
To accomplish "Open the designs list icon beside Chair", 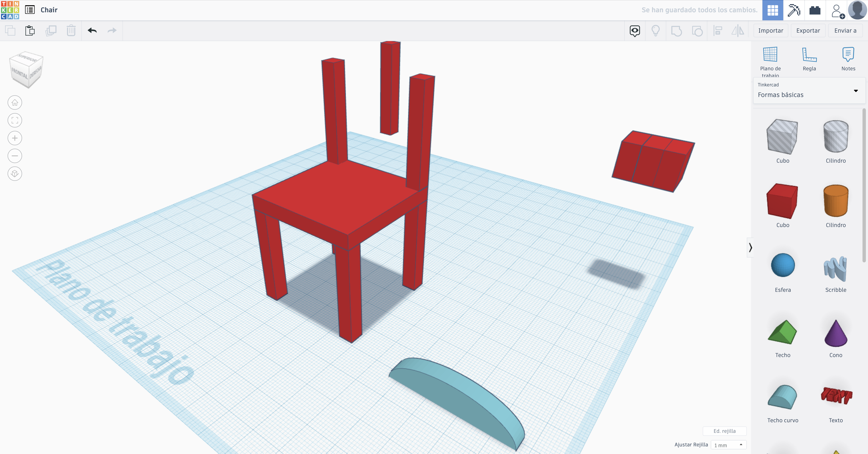I will click(x=30, y=10).
